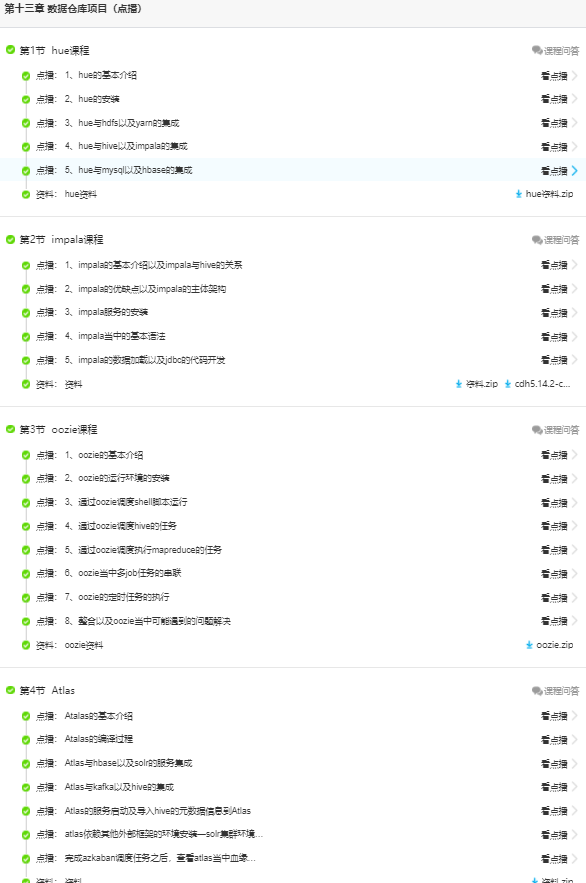Click chevron on 8、整合以及oozie问题解决 row
586x883 pixels.
574,621
